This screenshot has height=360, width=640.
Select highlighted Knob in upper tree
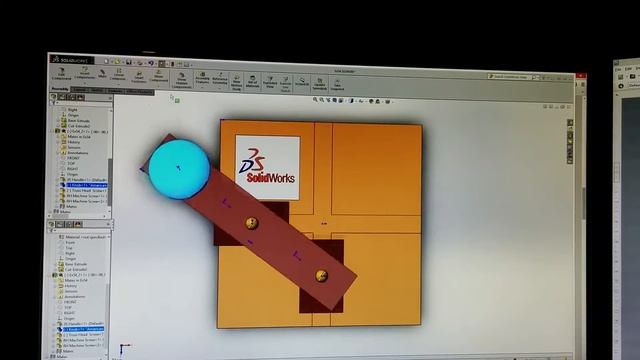86,185
